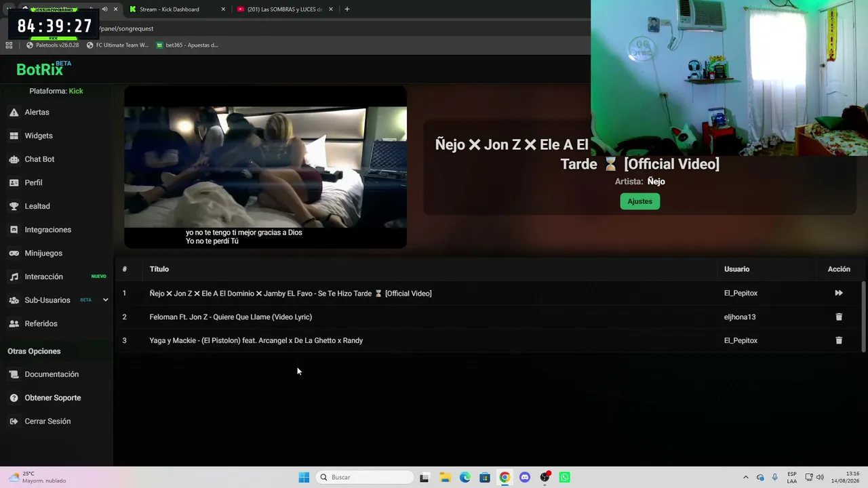
Task: Open Microsoft Store from the taskbar
Action: [485, 477]
